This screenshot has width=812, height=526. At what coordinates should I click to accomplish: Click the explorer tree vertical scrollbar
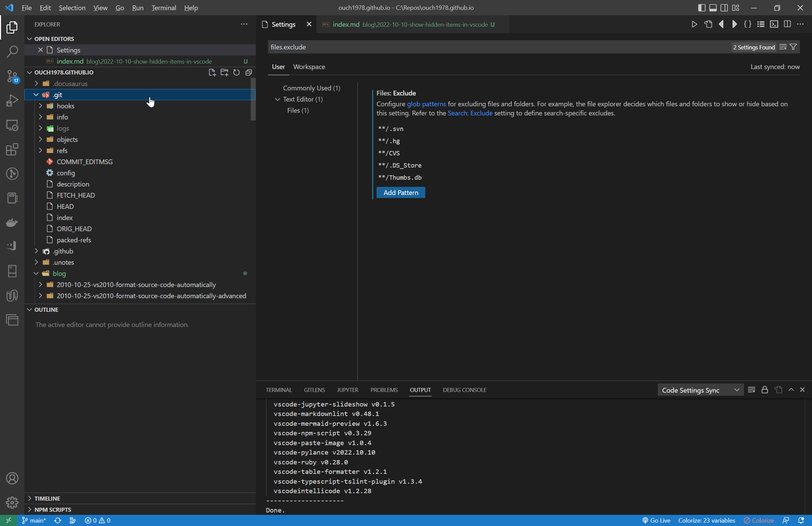pyautogui.click(x=253, y=99)
